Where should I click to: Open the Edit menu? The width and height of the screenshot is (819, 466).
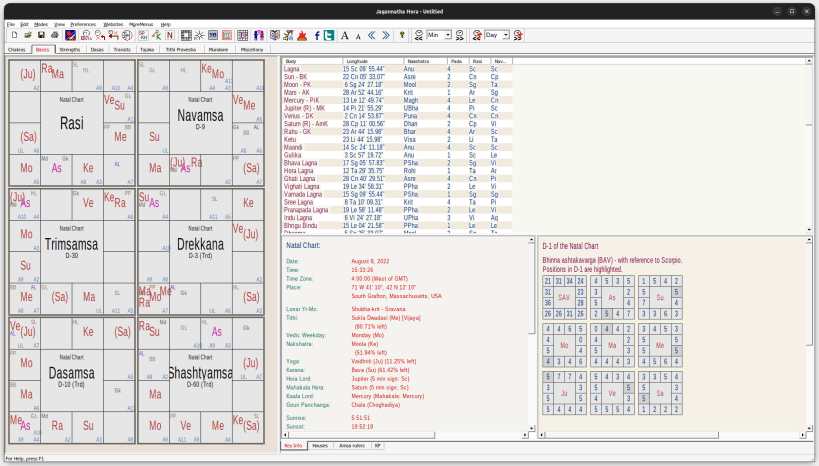pos(25,24)
